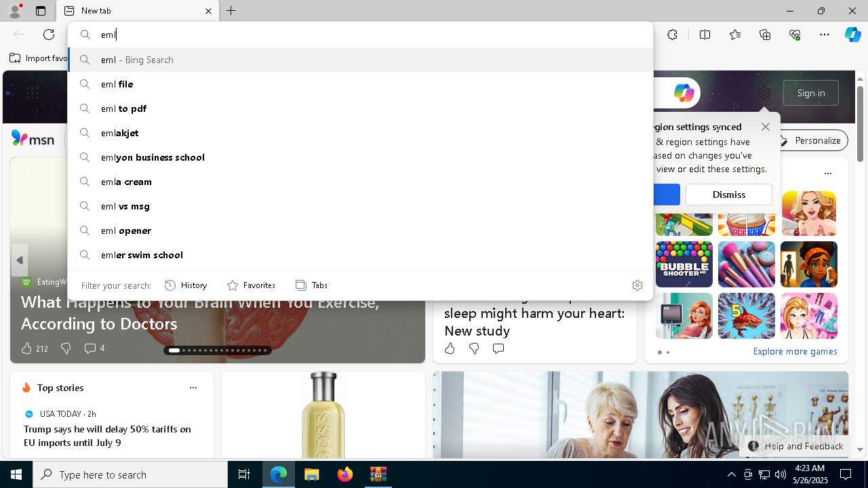Image resolution: width=868 pixels, height=488 pixels.
Task: Open Trump tariffs delay news headline
Action: [107, 436]
